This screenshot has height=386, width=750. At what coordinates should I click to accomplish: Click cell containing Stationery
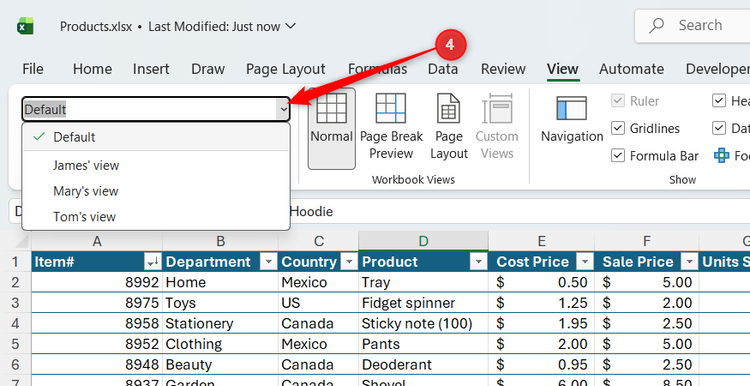coord(221,323)
